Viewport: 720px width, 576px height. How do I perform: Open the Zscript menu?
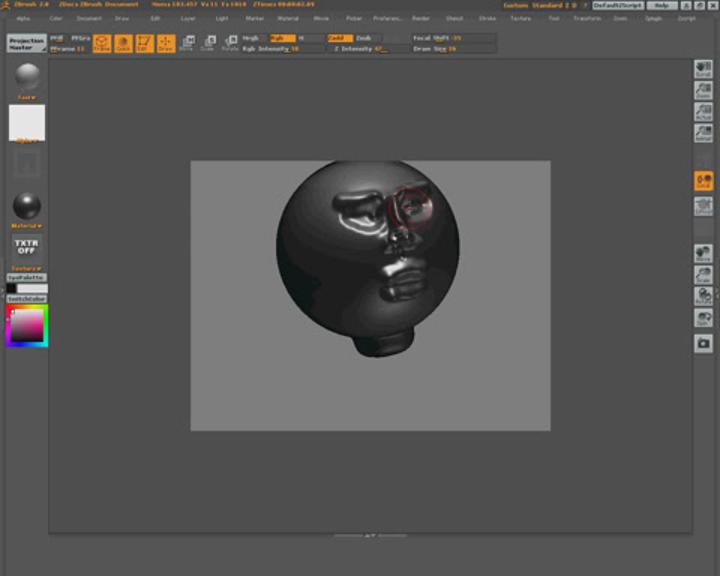pos(686,18)
